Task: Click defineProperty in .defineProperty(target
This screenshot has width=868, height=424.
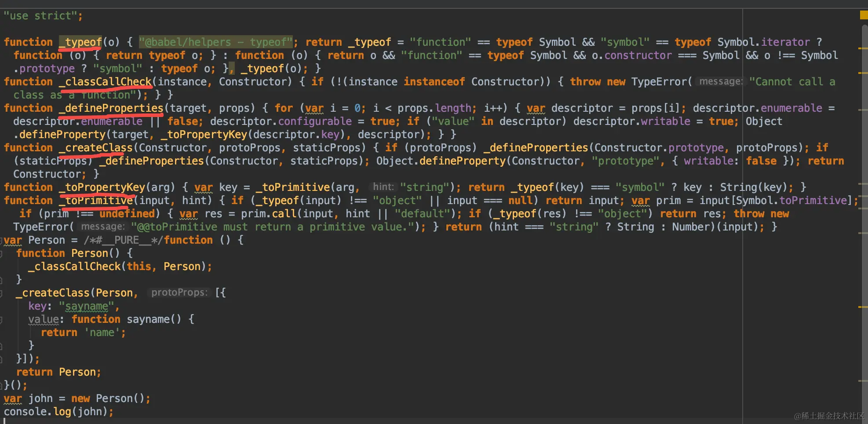Action: (62, 135)
